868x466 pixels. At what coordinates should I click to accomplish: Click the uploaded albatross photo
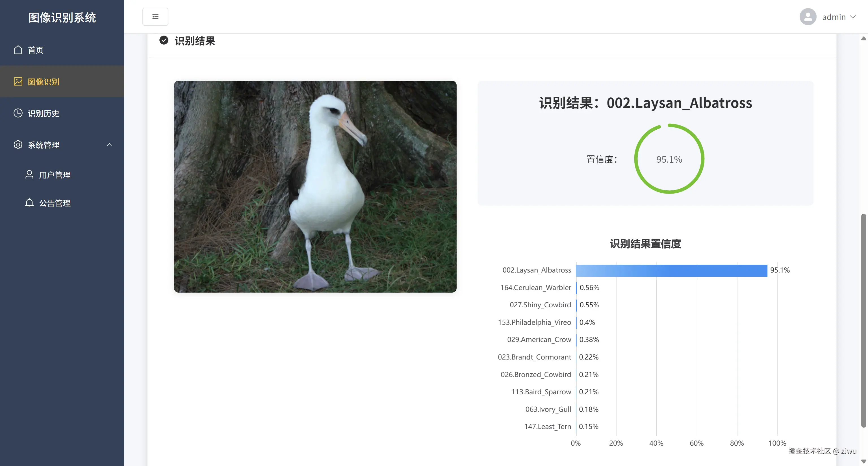(x=315, y=186)
